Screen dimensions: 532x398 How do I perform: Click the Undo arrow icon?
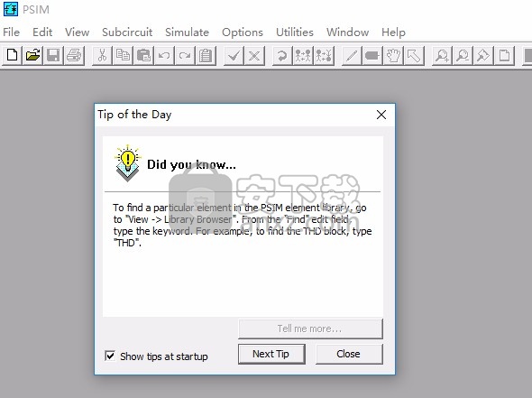(164, 55)
